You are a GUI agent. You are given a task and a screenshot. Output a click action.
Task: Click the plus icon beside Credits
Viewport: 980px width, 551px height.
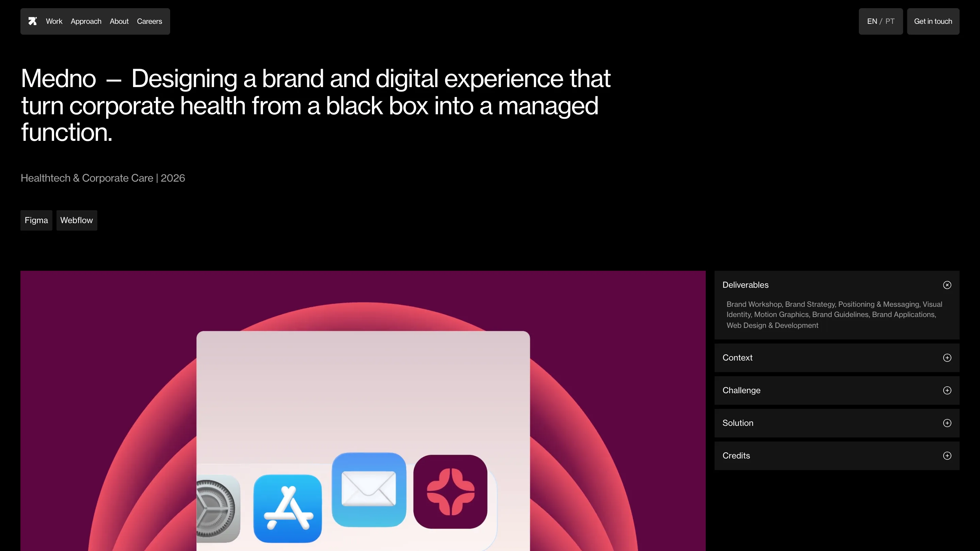[947, 455]
